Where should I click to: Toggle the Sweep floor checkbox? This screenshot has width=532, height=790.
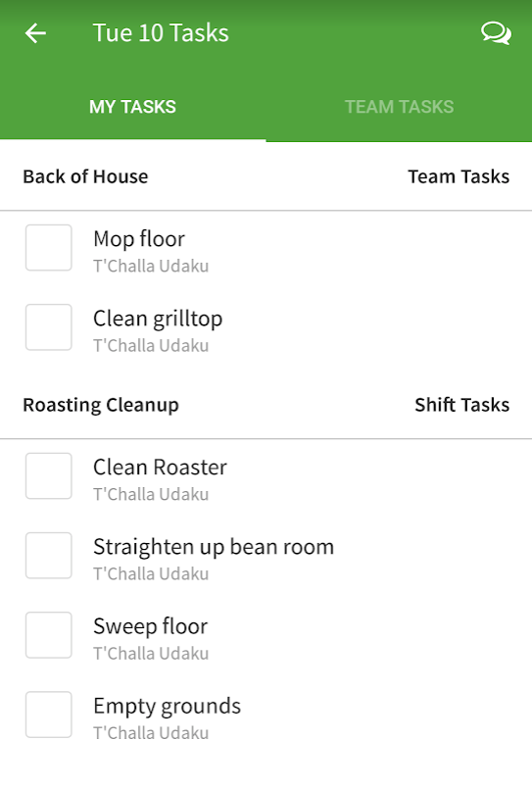pyautogui.click(x=48, y=635)
